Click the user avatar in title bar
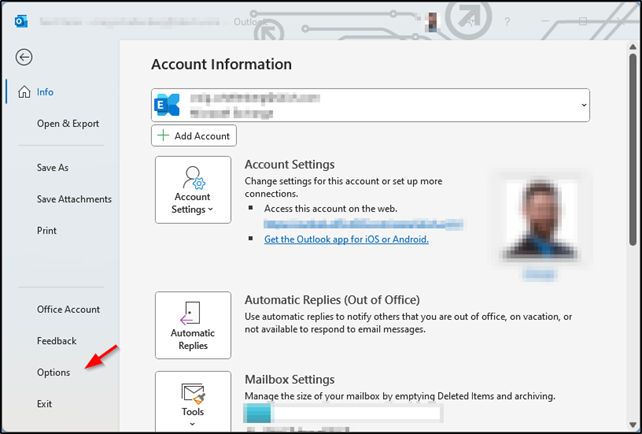The width and height of the screenshot is (642, 434). [x=432, y=21]
